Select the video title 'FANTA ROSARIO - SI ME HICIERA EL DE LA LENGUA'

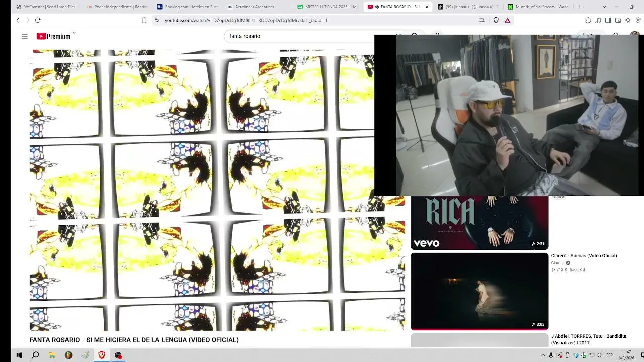(134, 340)
